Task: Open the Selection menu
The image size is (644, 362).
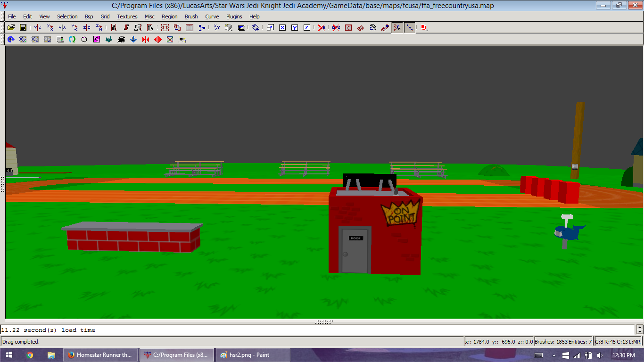Action: coord(67,16)
